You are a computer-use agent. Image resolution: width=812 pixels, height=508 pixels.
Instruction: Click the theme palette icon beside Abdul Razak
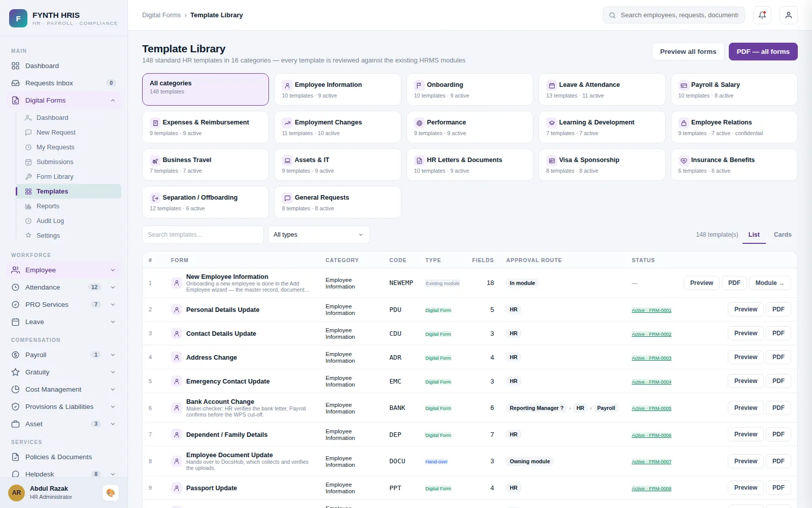point(111,493)
